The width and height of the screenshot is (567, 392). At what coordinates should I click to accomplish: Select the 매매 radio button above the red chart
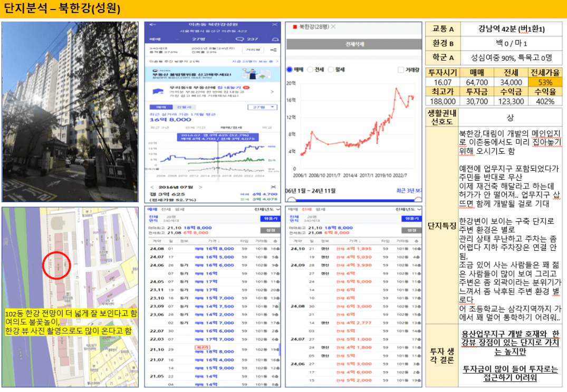coord(290,70)
